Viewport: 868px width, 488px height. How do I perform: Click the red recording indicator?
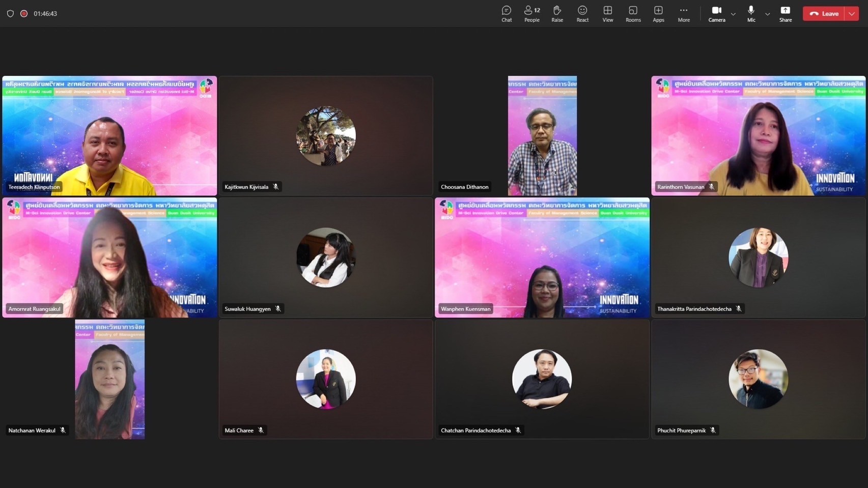click(x=24, y=14)
